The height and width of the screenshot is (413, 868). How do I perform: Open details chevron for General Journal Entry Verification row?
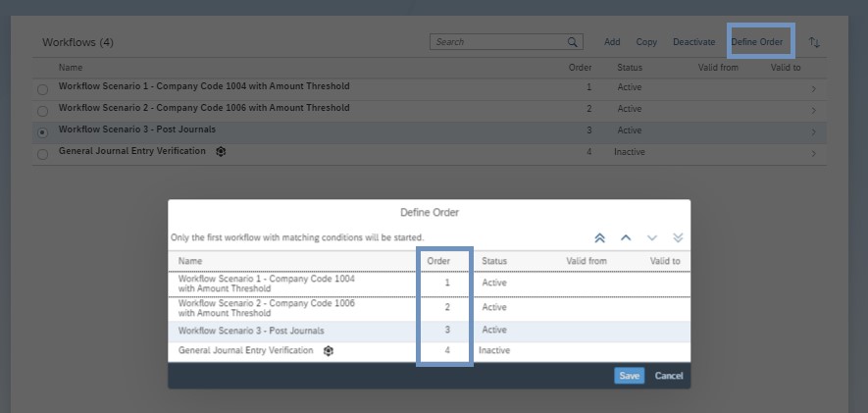click(x=813, y=154)
